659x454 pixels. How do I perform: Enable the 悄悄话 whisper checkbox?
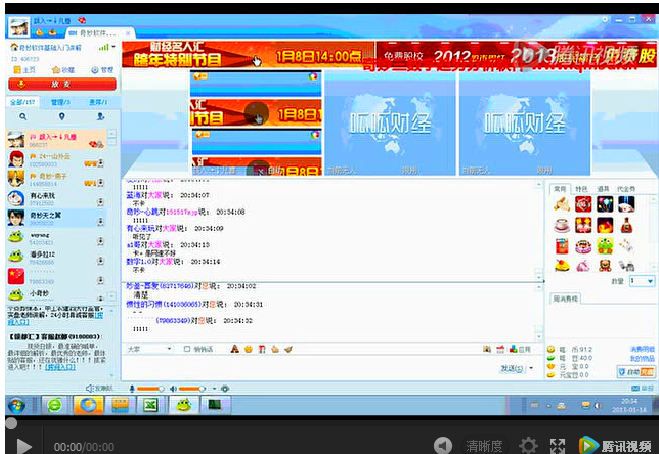tap(188, 349)
